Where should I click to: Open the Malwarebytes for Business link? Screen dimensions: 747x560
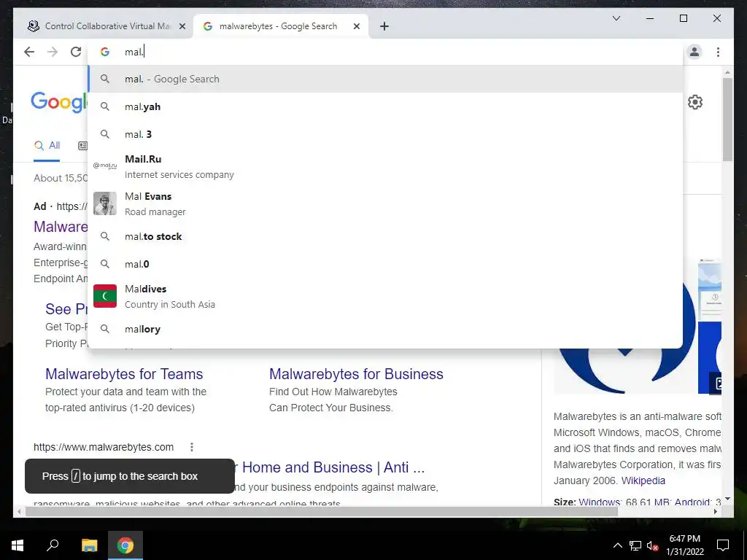(356, 374)
